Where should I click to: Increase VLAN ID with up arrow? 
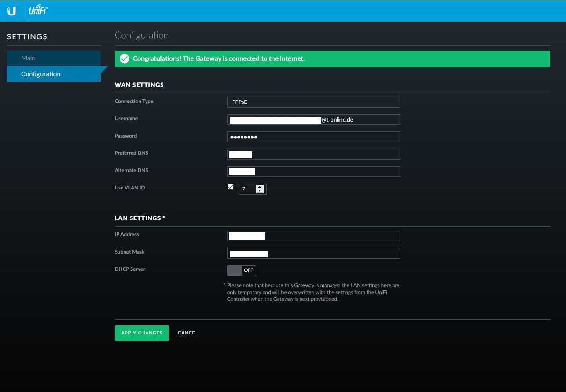click(260, 187)
